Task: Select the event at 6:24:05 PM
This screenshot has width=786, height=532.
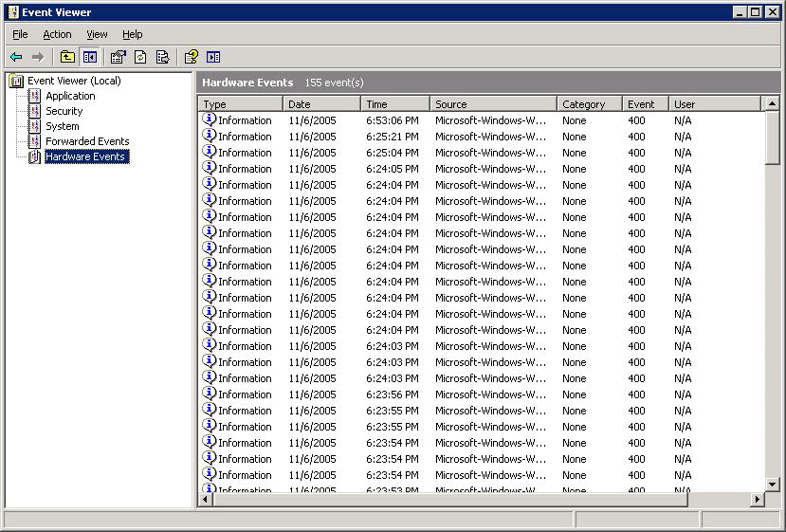Action: tap(482, 169)
